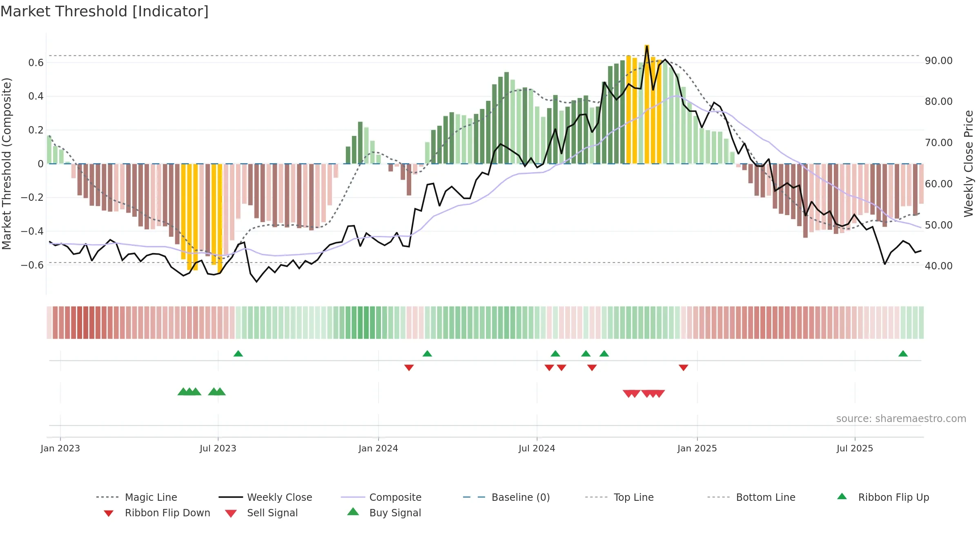Click the −0.2 left axis tick label

pyautogui.click(x=32, y=198)
